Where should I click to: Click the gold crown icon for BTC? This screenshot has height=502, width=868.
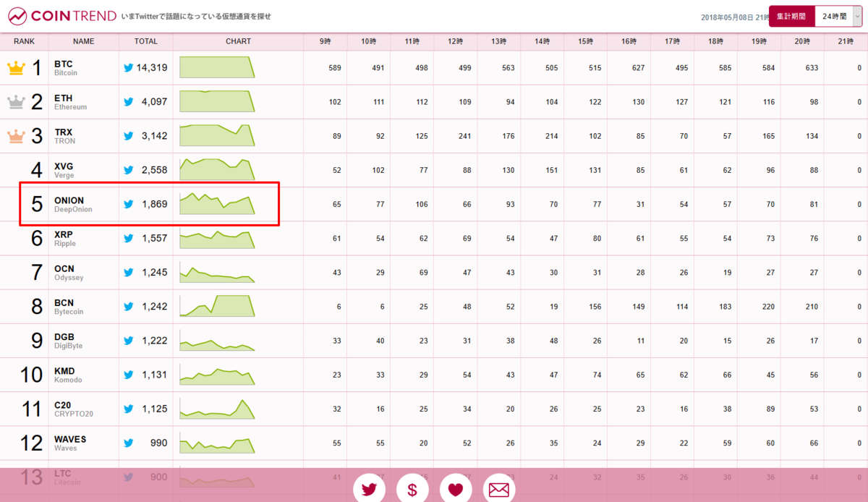[16, 68]
